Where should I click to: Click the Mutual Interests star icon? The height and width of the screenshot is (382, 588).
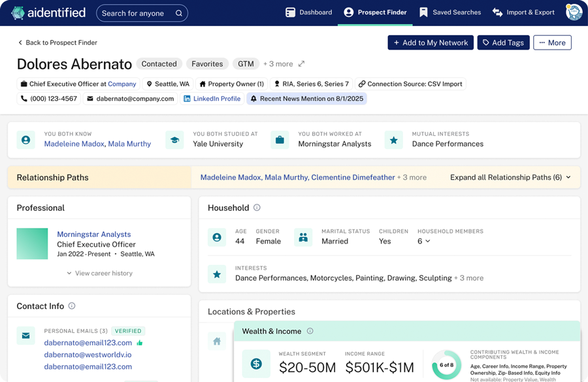click(394, 140)
